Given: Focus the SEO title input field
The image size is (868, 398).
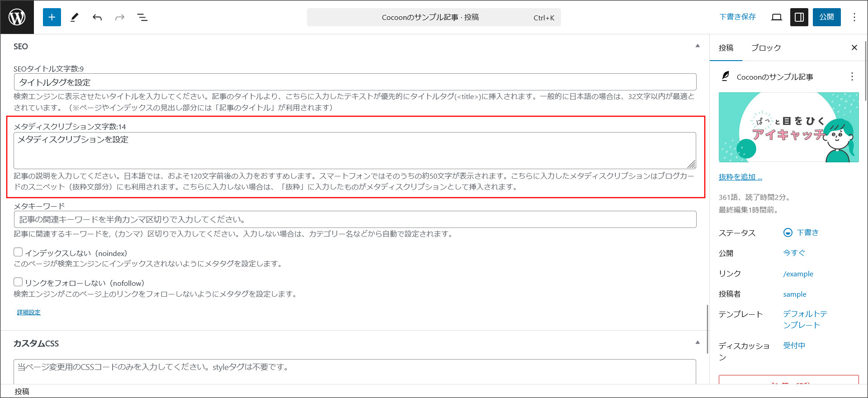Looking at the screenshot, I should [x=355, y=82].
